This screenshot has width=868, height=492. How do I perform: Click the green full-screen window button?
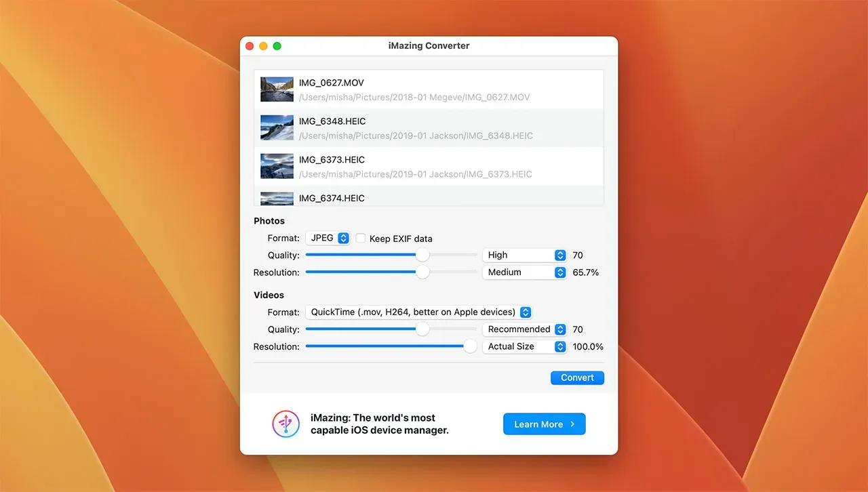point(277,46)
